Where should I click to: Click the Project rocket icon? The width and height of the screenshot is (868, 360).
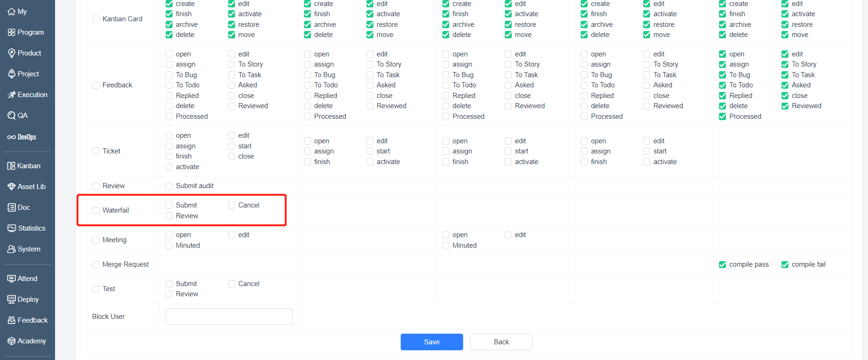[x=12, y=74]
